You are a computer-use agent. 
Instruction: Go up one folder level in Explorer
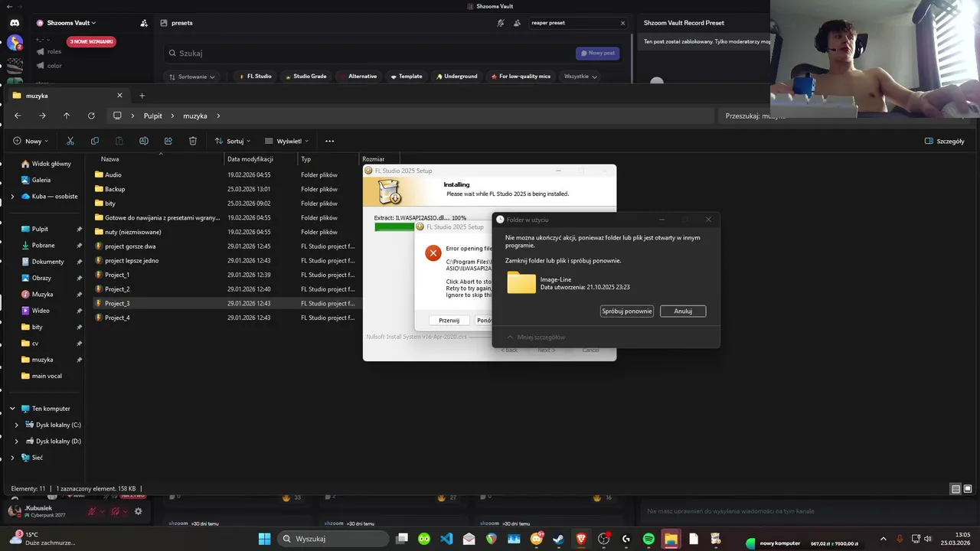[67, 116]
